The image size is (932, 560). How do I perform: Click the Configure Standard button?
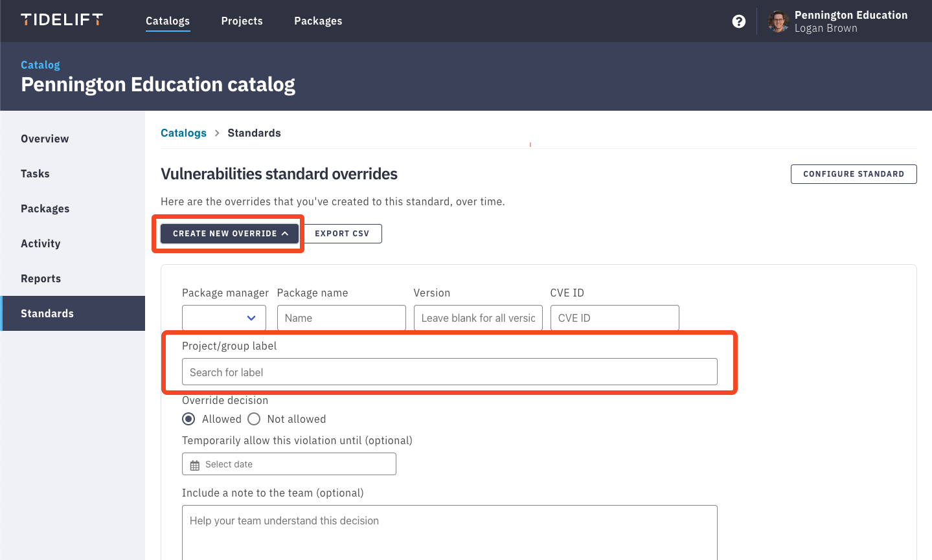(854, 174)
